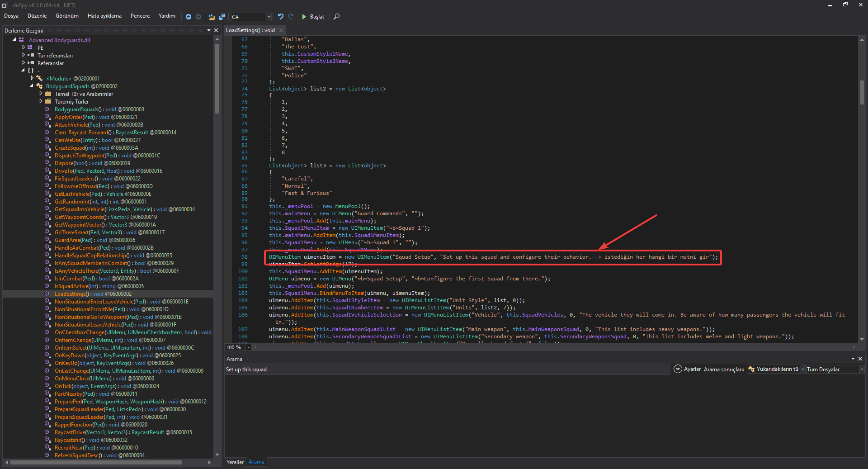This screenshot has width=868, height=469.
Task: Click the open file folder icon
Action: tap(212, 17)
